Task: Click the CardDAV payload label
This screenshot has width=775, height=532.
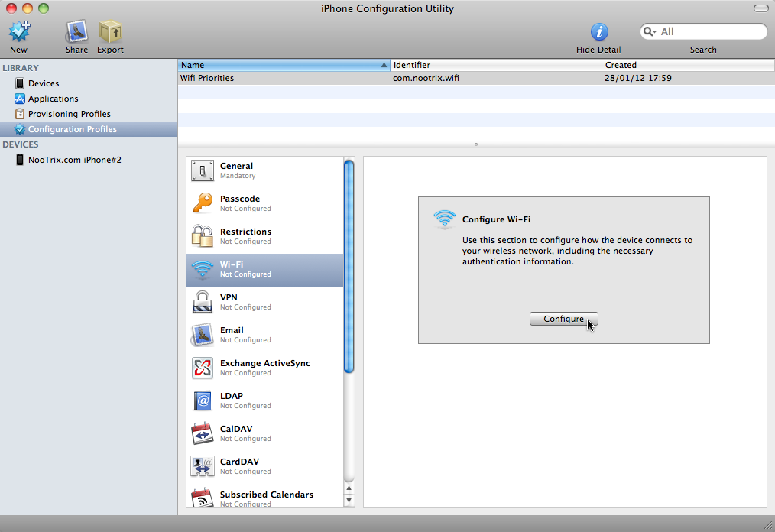Action: pos(240,462)
